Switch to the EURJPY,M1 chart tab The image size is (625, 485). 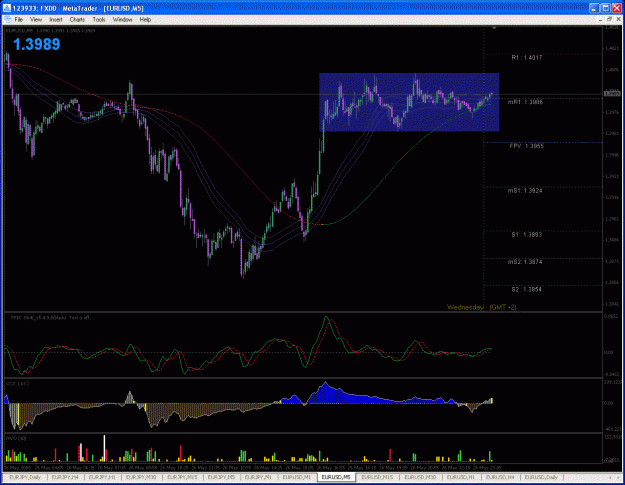click(258, 477)
